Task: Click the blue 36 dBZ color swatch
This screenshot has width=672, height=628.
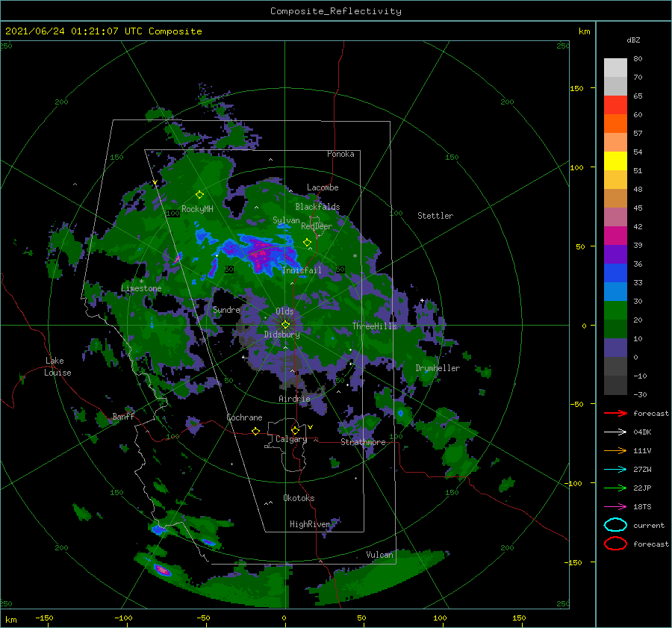Action: click(615, 273)
